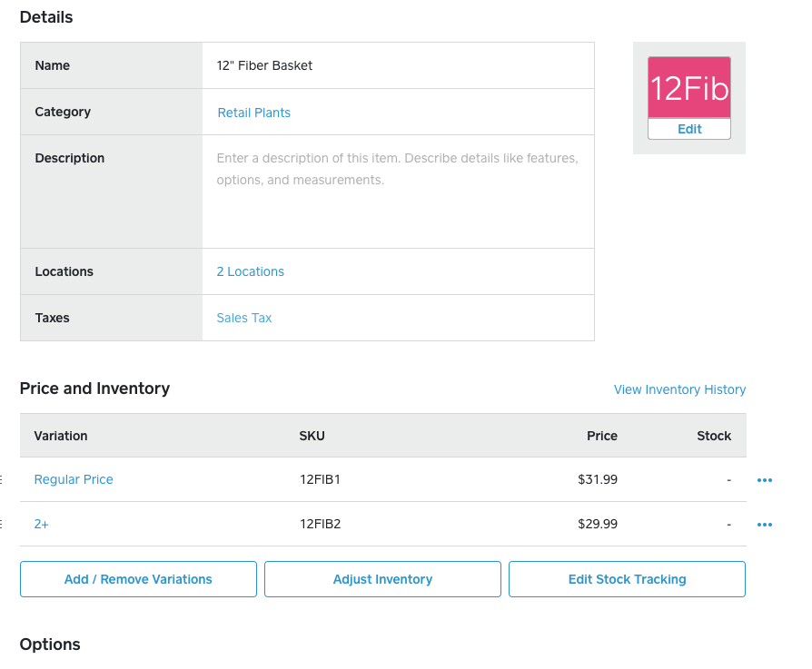Click the 12FIB1 SKU cell
Screen dimensions: 812x669
pyautogui.click(x=320, y=479)
